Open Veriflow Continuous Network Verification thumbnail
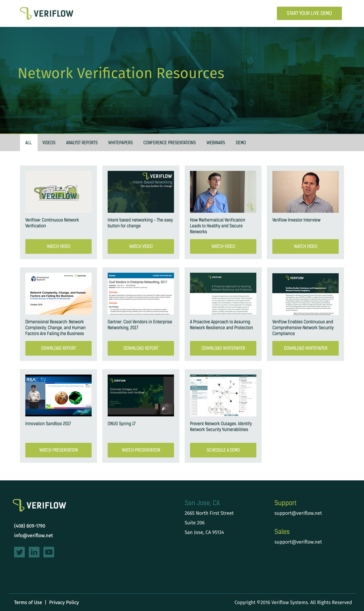Screen dimensions: 364x611 tap(58, 192)
